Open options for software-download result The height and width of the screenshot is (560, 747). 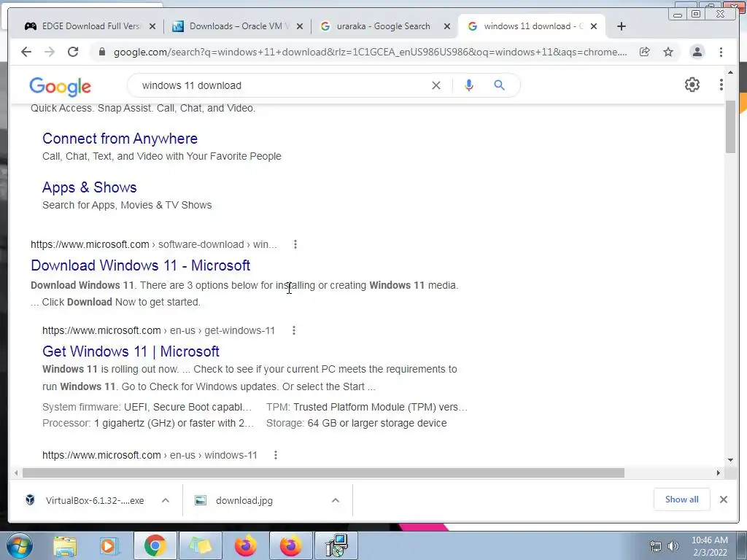pyautogui.click(x=295, y=244)
